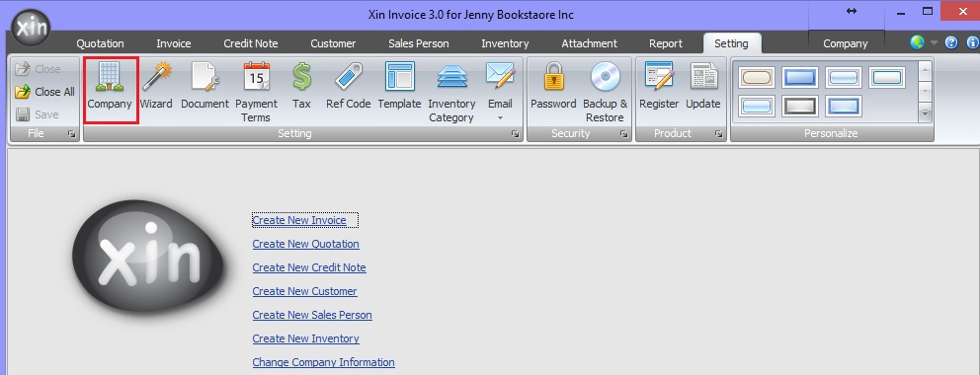Expand the dropdown beside the globe icon
Image resolution: width=980 pixels, height=375 pixels.
coord(934,43)
